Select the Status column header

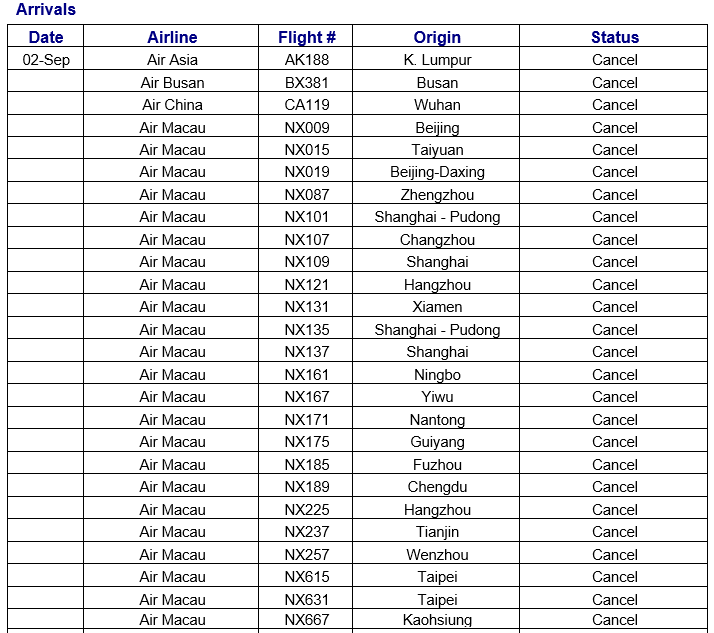(x=614, y=37)
